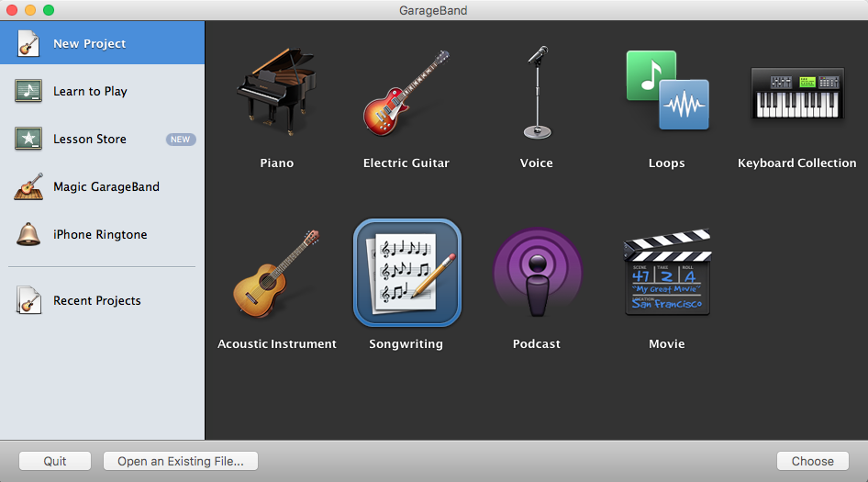The width and height of the screenshot is (868, 482).
Task: Open the Keyboard Collection template icon
Action: tap(797, 93)
